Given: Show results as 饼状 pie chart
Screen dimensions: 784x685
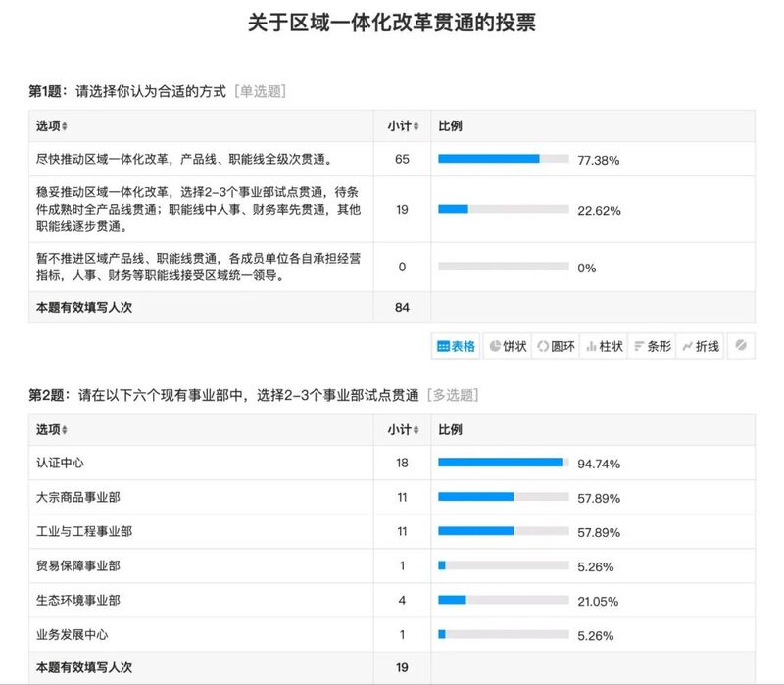Looking at the screenshot, I should coord(508,346).
